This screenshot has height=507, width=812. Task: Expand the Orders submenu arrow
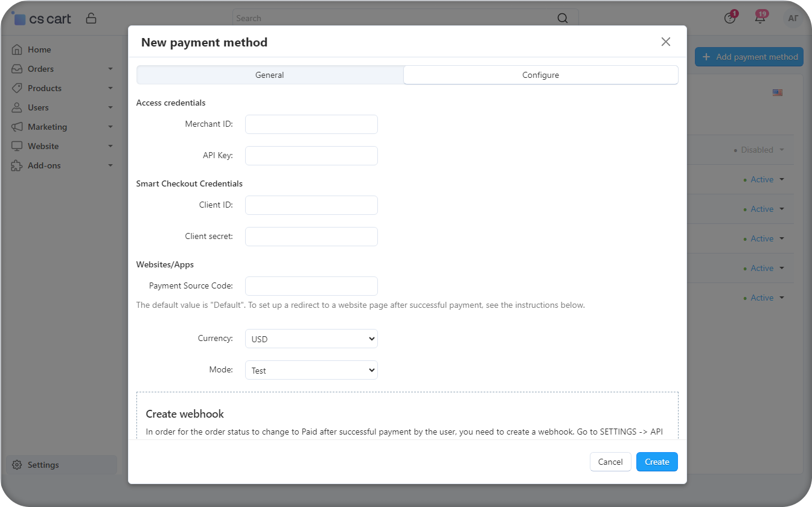point(110,69)
